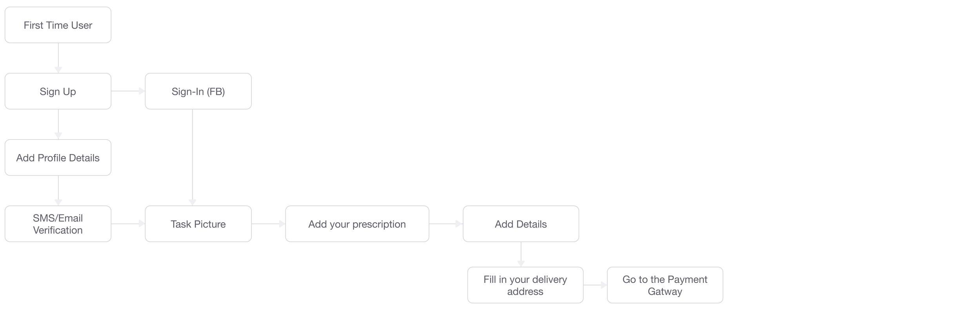Select the Sign-In (FB) box
The width and height of the screenshot is (980, 328).
[x=198, y=91]
